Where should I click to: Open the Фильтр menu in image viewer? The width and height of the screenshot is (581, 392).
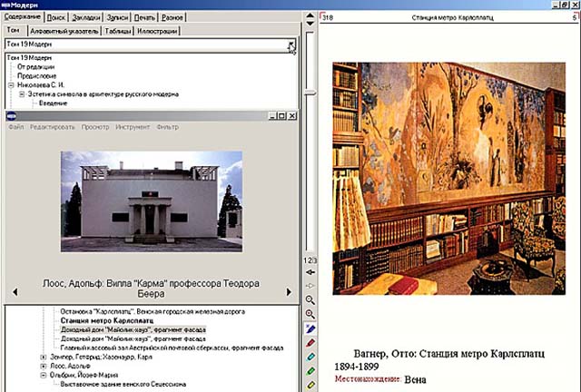(x=168, y=127)
